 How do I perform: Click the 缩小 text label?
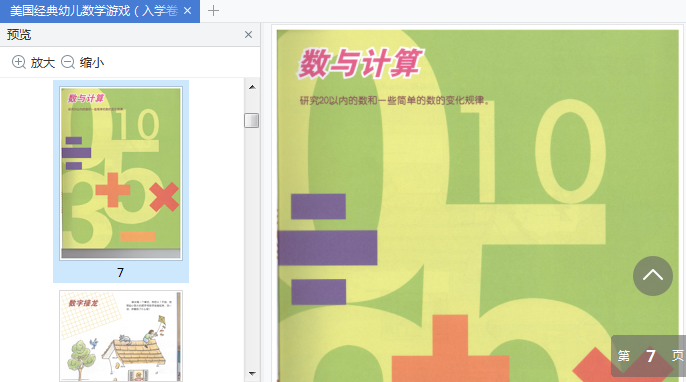(92, 63)
